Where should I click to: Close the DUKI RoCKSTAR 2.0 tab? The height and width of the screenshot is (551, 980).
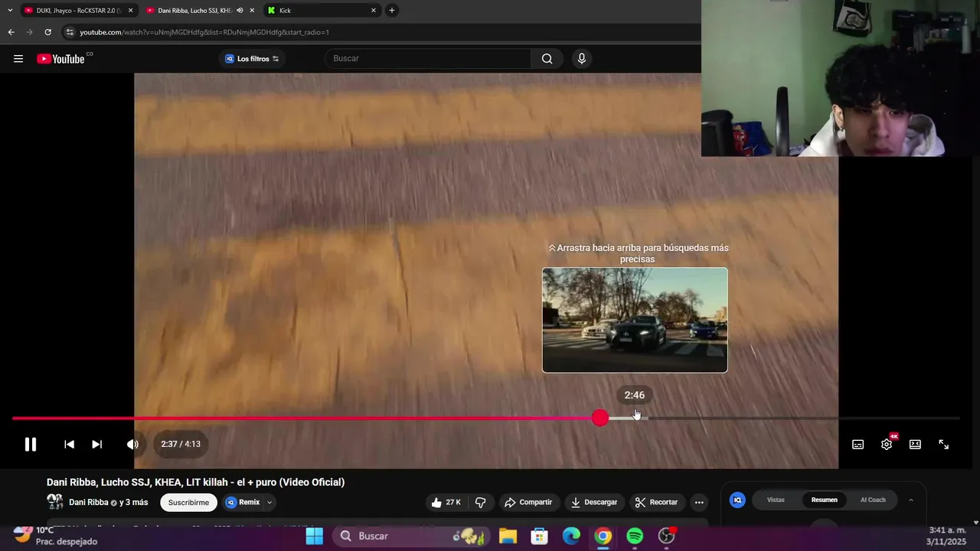tap(130, 11)
